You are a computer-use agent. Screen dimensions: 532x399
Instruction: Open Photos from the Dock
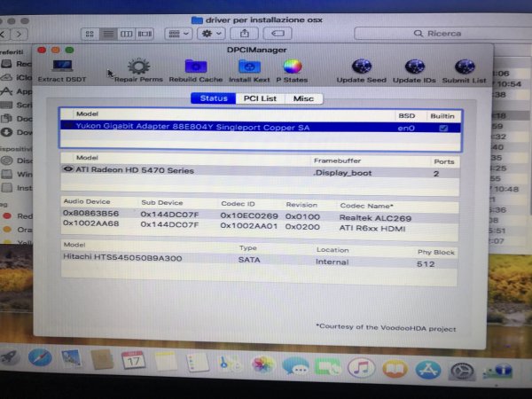[262, 364]
